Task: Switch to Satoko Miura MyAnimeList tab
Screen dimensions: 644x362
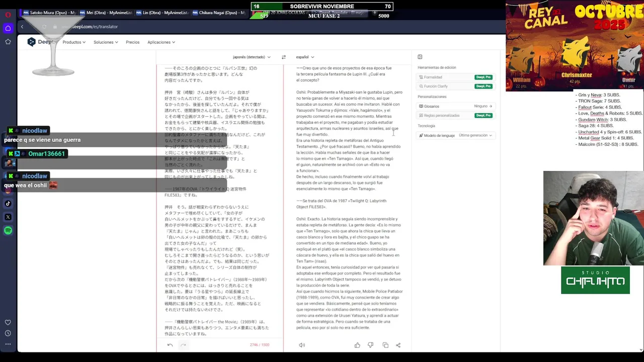Action: tap(49, 13)
